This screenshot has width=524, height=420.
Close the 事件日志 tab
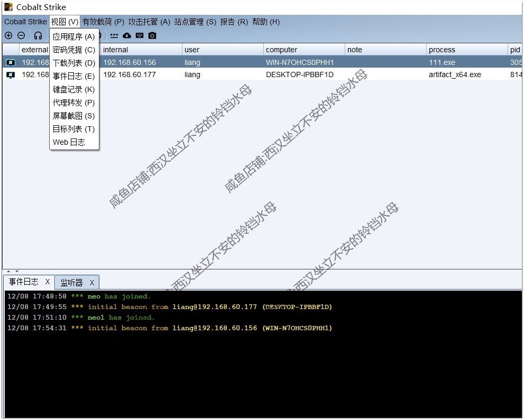(x=48, y=282)
